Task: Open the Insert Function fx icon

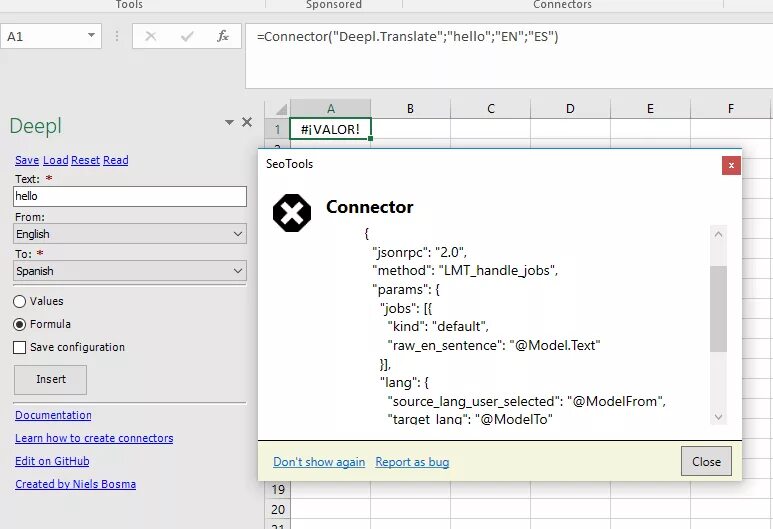Action: (x=223, y=36)
